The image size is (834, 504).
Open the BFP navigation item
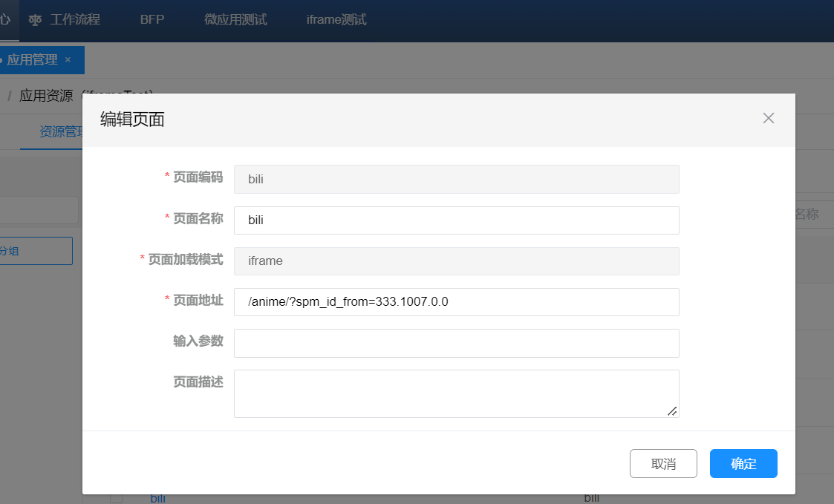[152, 20]
